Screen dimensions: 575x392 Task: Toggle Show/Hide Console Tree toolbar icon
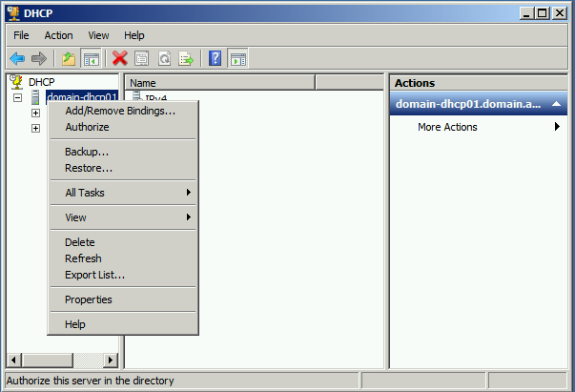pos(91,58)
